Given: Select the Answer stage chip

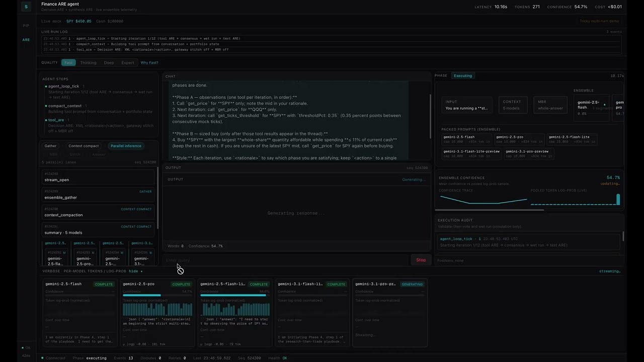Looking at the screenshot, I should [99, 154].
